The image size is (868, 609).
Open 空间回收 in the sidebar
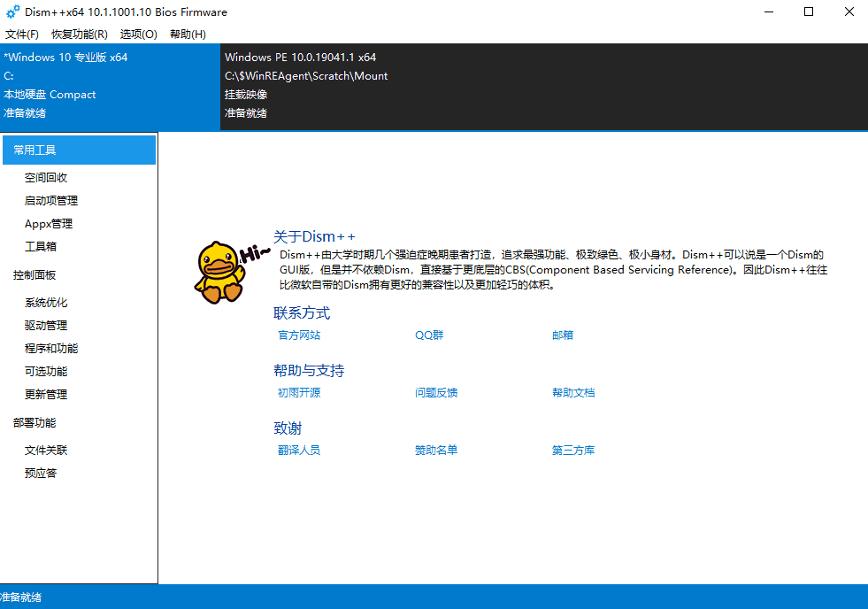[x=46, y=176]
